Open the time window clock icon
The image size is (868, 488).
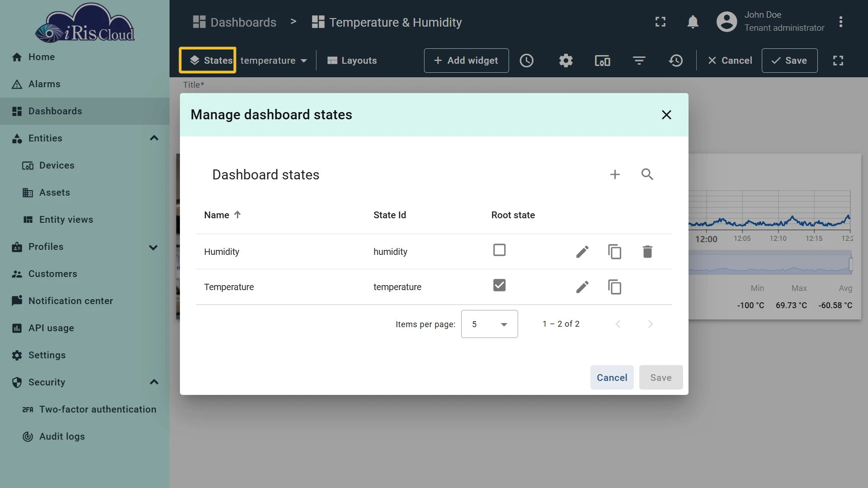pyautogui.click(x=527, y=61)
